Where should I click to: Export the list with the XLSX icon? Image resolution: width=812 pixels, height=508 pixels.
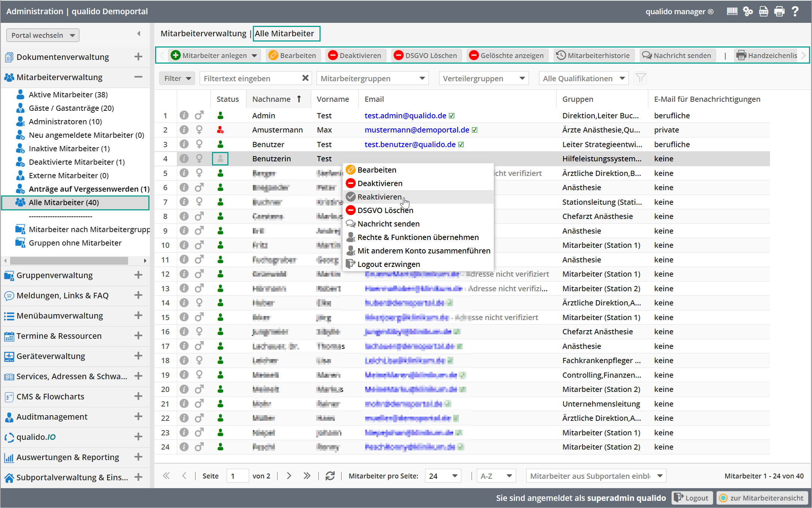tap(764, 11)
